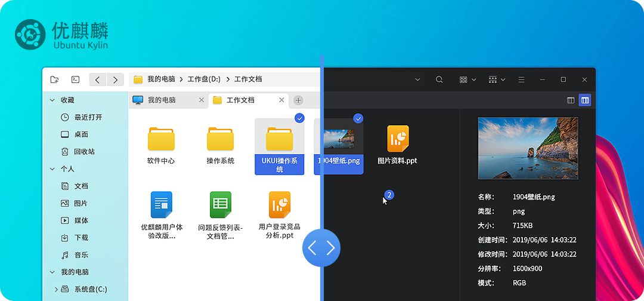This screenshot has height=301, width=644.
Task: Uncheck the UKUI操作系统 folder checkmark
Action: pos(299,118)
